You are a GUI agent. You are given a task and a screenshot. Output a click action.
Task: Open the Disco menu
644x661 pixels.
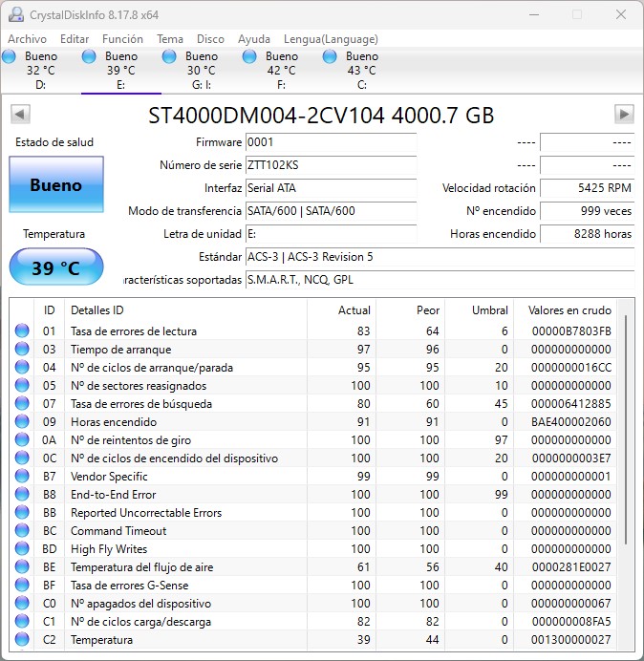point(210,39)
